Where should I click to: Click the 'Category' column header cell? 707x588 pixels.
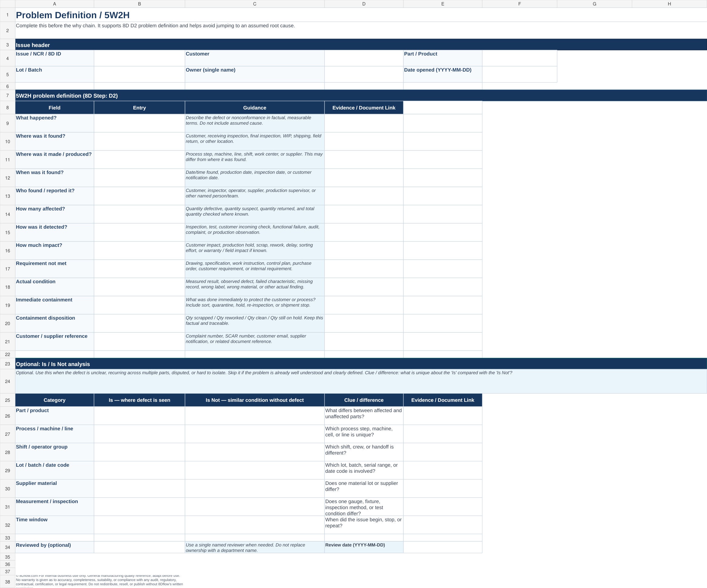(55, 400)
